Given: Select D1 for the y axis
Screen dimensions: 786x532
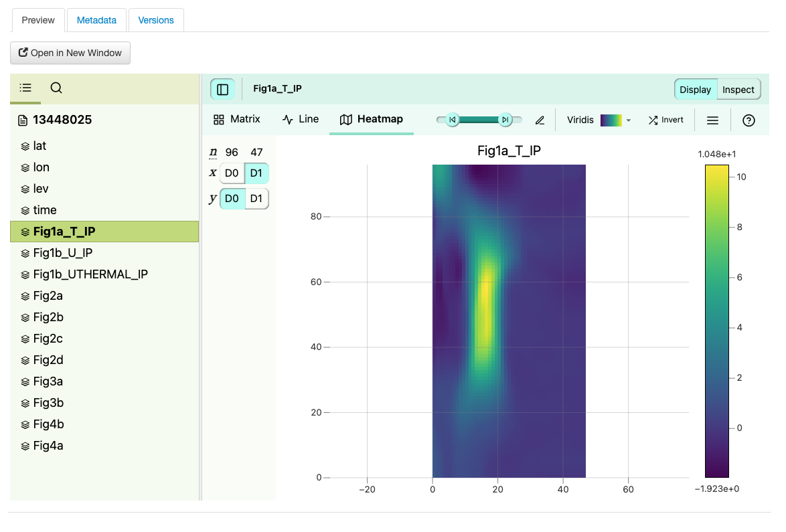Looking at the screenshot, I should click(x=256, y=199).
